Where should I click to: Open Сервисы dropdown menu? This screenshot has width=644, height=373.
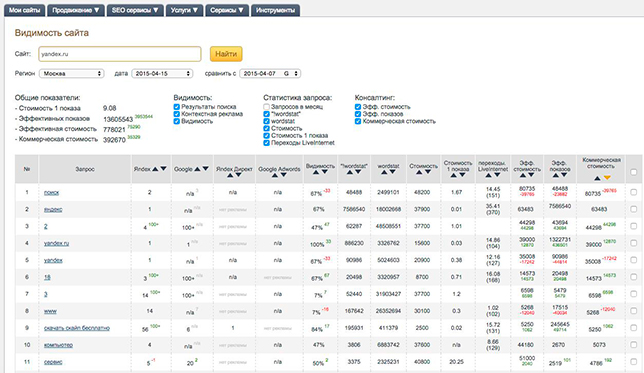click(x=227, y=10)
